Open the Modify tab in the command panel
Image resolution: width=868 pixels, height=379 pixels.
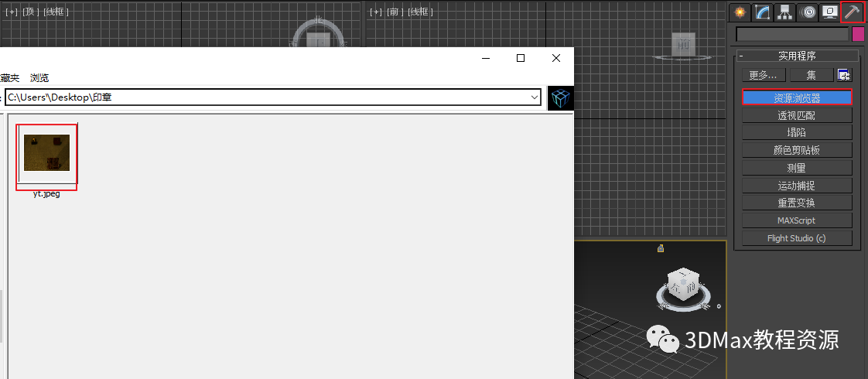[x=762, y=12]
